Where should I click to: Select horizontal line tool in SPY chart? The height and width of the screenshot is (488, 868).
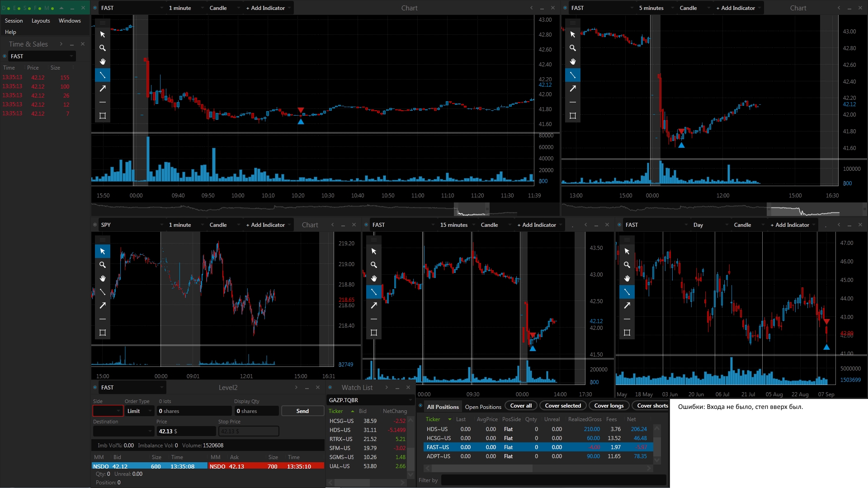[103, 319]
